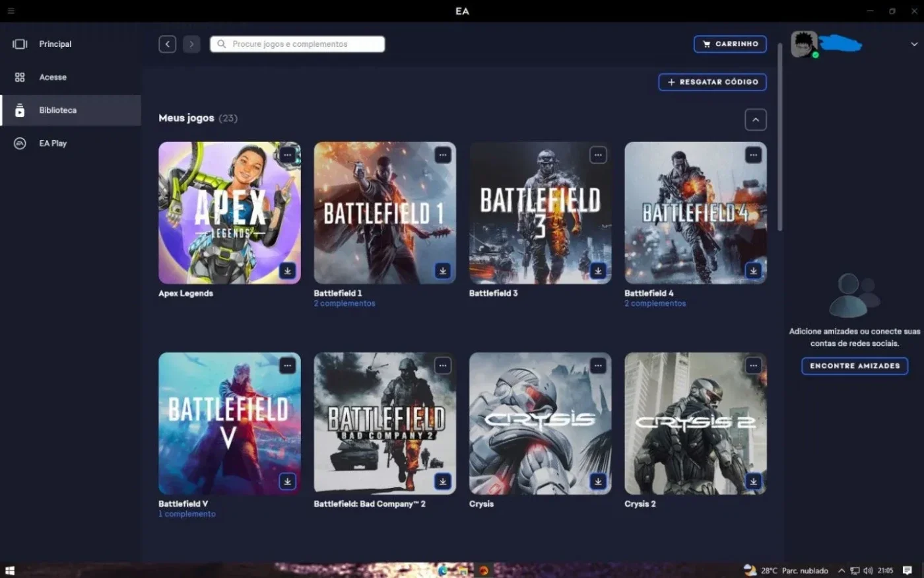Image resolution: width=924 pixels, height=578 pixels.
Task: Download Battlefield 3
Action: (x=598, y=271)
